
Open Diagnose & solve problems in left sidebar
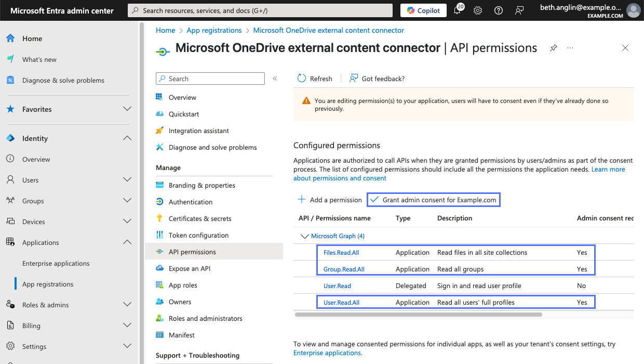point(63,80)
